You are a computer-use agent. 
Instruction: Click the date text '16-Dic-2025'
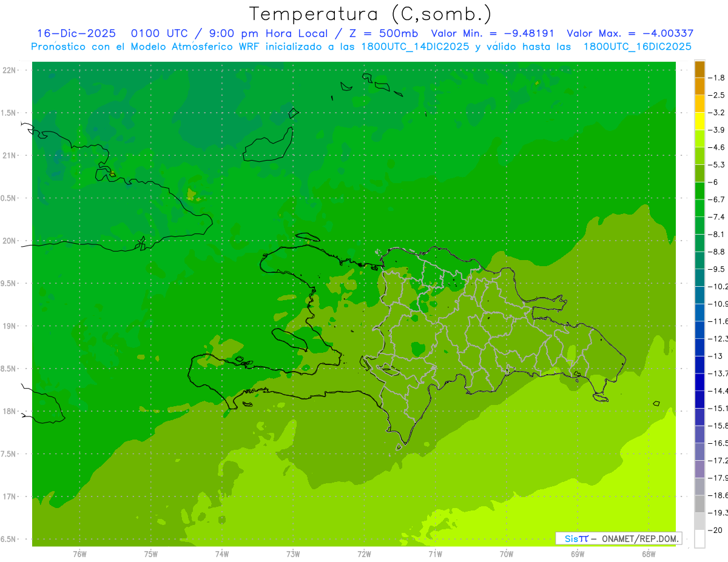click(76, 33)
